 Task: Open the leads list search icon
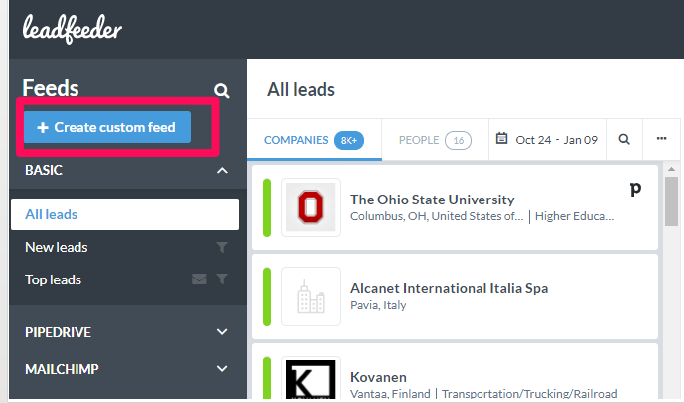coord(624,140)
